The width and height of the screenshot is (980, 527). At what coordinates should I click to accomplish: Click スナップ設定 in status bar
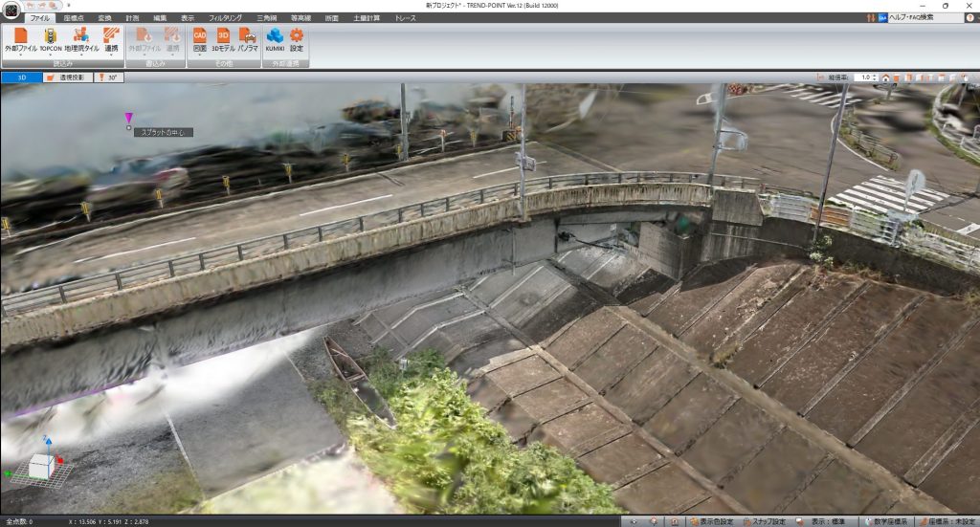coord(767,521)
